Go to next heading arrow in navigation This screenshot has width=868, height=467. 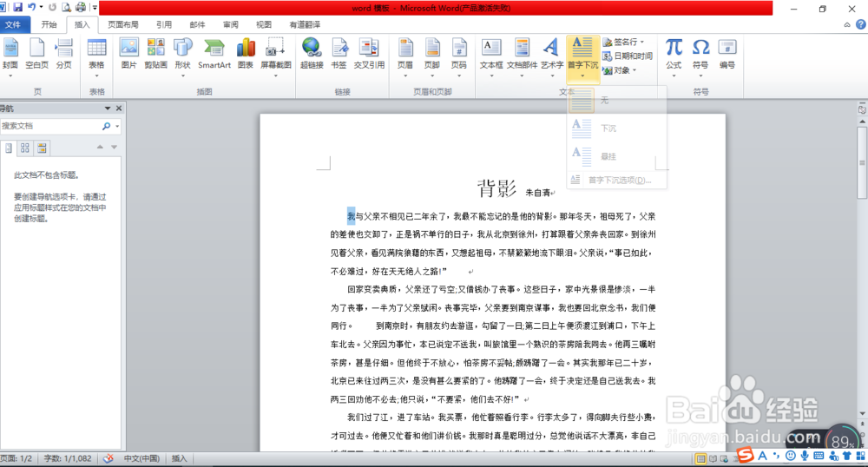(x=114, y=147)
